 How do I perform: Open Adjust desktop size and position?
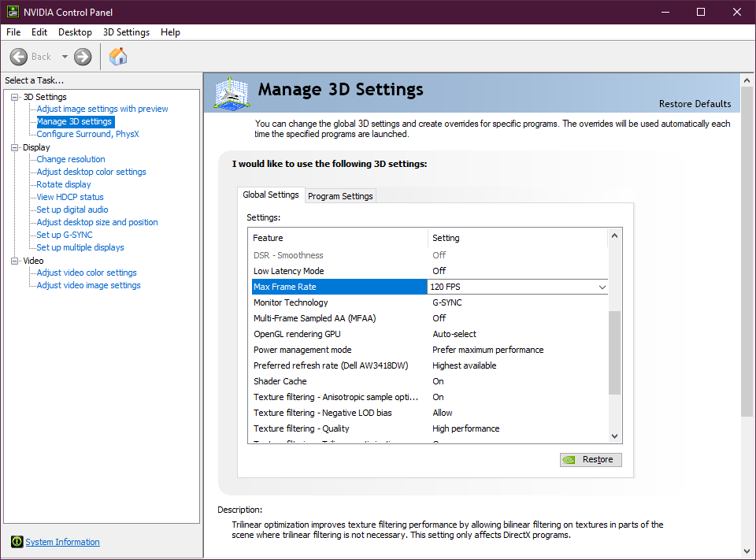pos(97,222)
